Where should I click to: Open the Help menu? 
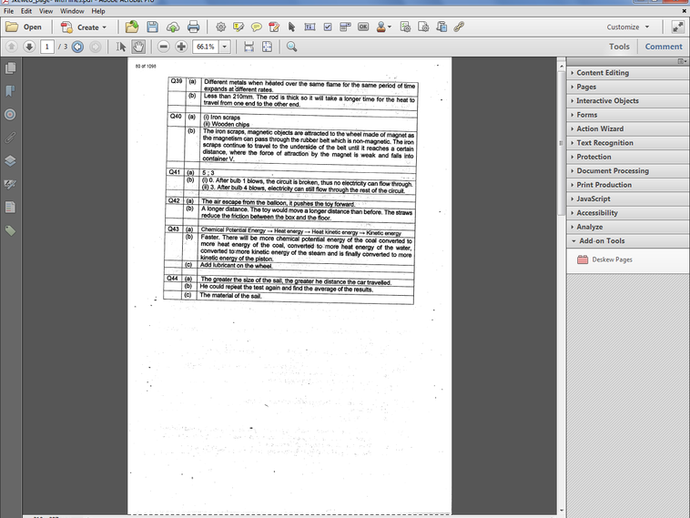tap(98, 11)
